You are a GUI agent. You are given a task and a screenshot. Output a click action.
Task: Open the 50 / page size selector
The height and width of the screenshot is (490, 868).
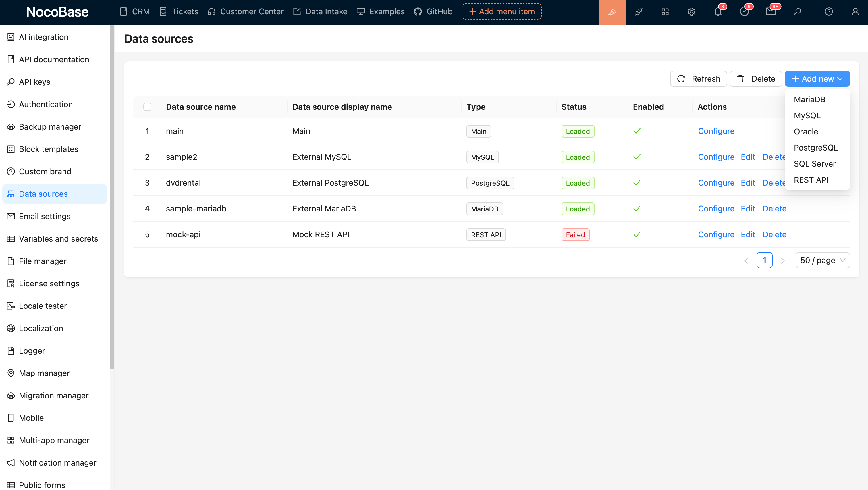click(x=823, y=261)
